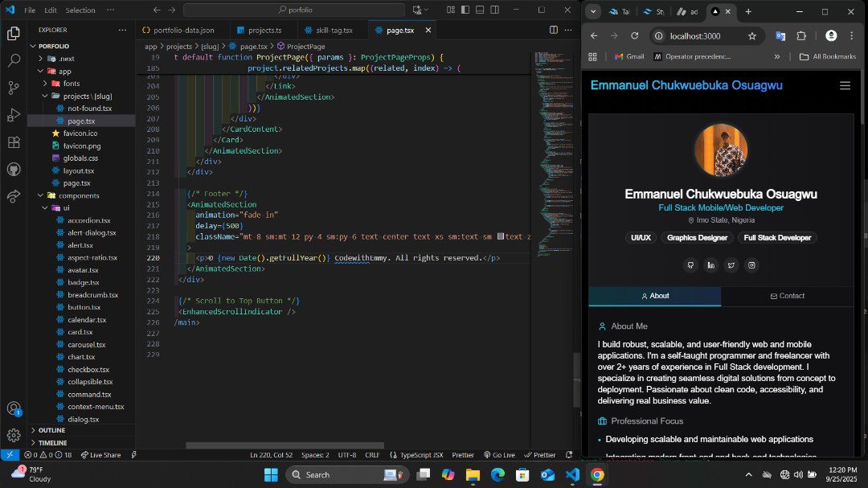Image resolution: width=868 pixels, height=488 pixels.
Task: Toggle bottom panel visibility
Action: coord(480,10)
